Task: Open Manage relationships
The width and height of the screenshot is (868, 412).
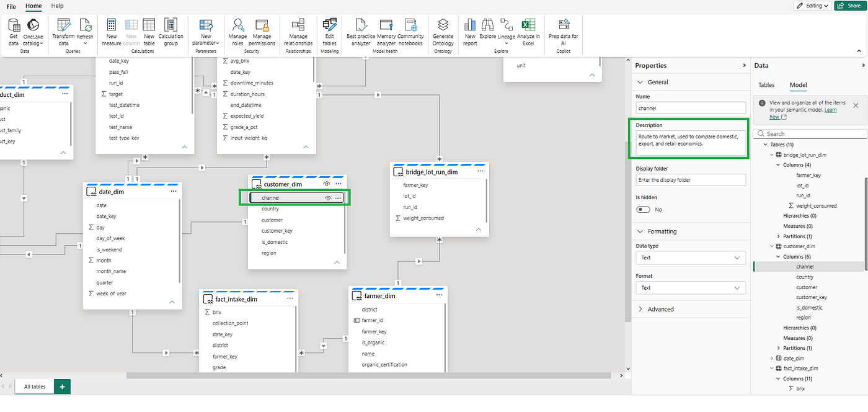Action: click(298, 31)
